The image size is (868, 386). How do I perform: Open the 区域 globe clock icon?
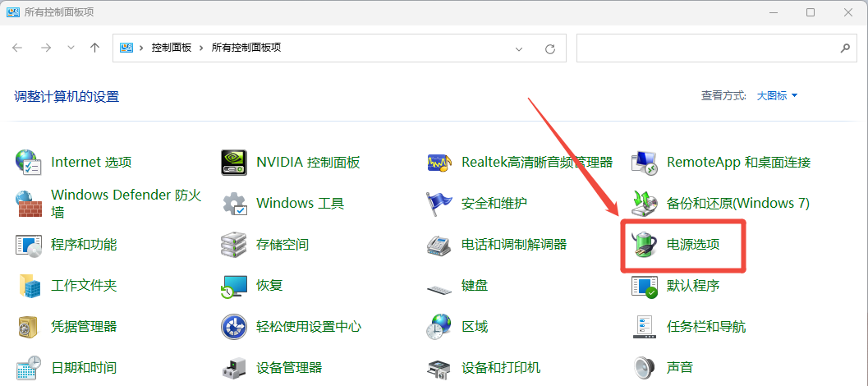click(440, 327)
